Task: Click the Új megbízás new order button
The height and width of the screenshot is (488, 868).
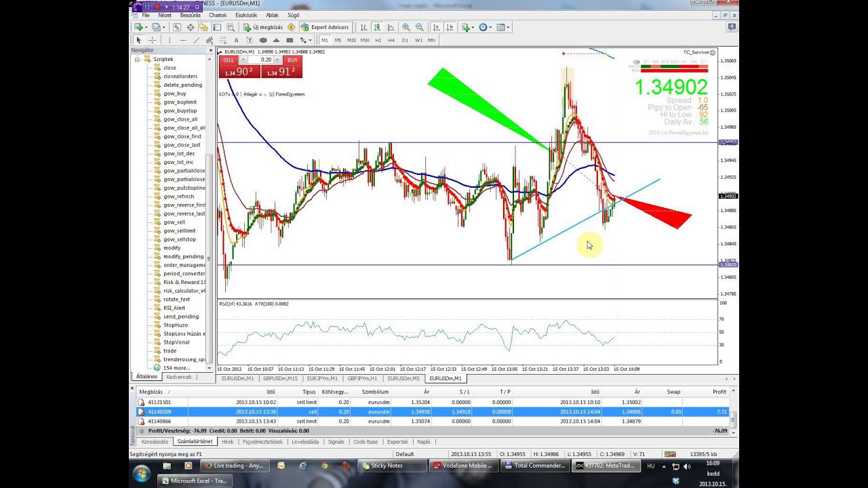Action: (264, 27)
